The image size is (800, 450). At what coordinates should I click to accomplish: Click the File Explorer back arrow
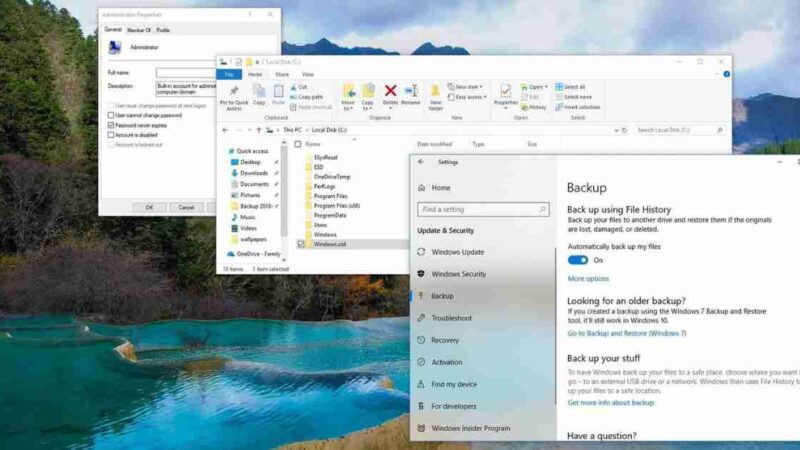pos(225,130)
